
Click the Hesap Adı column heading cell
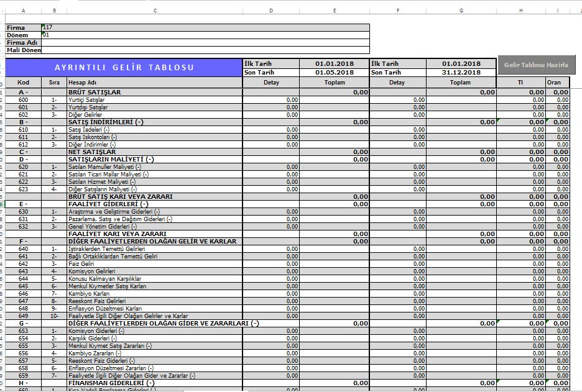click(154, 83)
